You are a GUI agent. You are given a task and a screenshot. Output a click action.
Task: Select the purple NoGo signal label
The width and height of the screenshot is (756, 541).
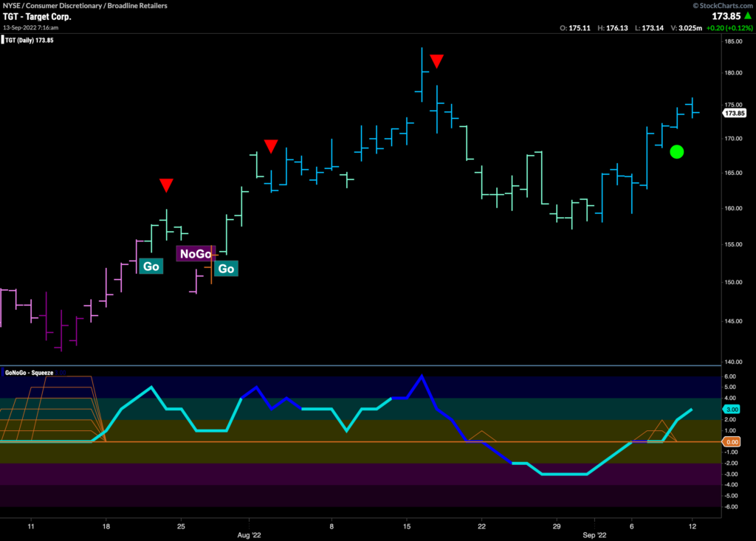pyautogui.click(x=195, y=254)
